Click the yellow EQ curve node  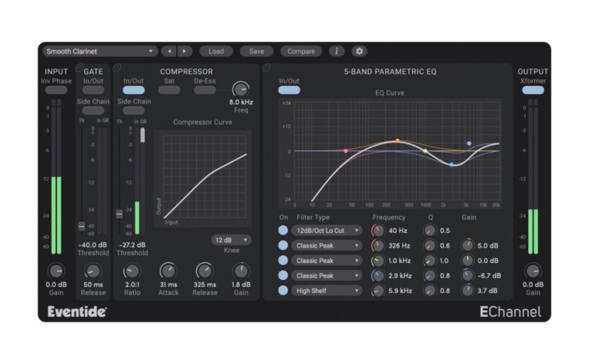point(425,151)
